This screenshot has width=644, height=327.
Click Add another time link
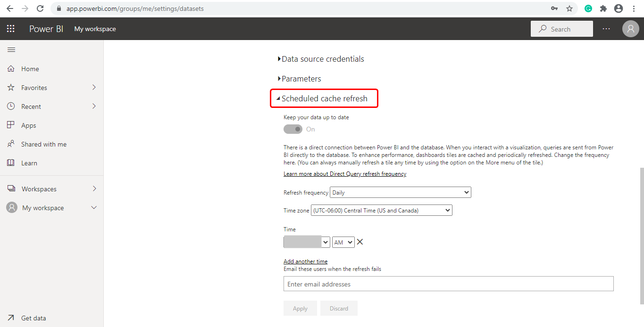coord(305,262)
